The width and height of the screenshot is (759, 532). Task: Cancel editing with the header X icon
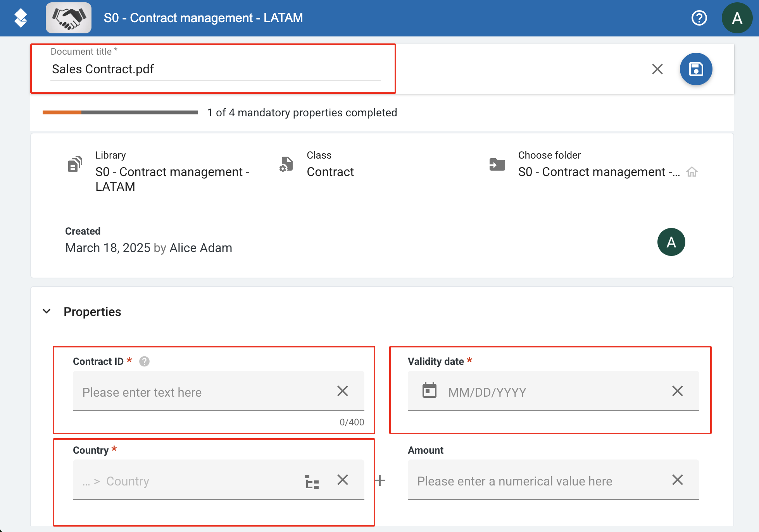point(657,69)
